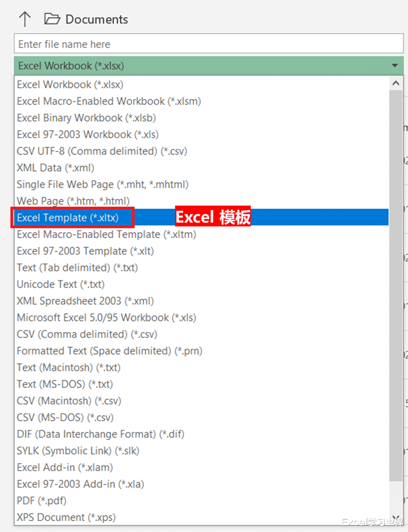The height and width of the screenshot is (532, 408).
Task: Select Text (Macintosh) (*.txt)
Action: [x=202, y=367]
